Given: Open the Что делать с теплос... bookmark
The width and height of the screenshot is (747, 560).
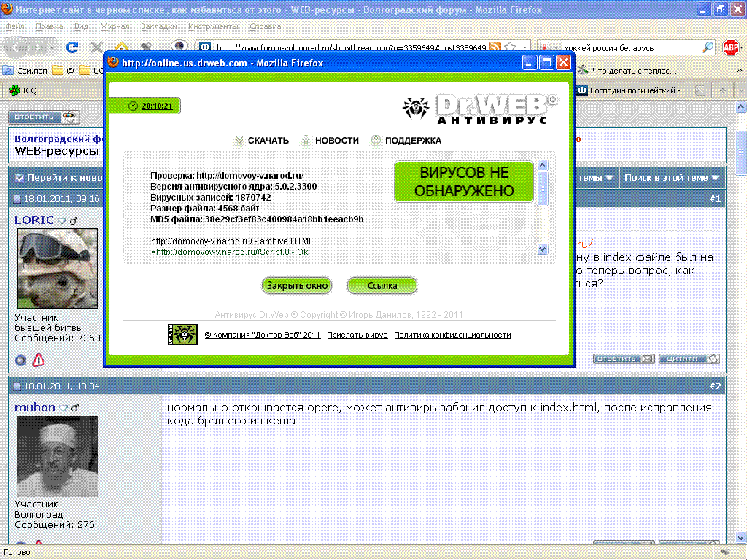Looking at the screenshot, I should click(x=627, y=71).
